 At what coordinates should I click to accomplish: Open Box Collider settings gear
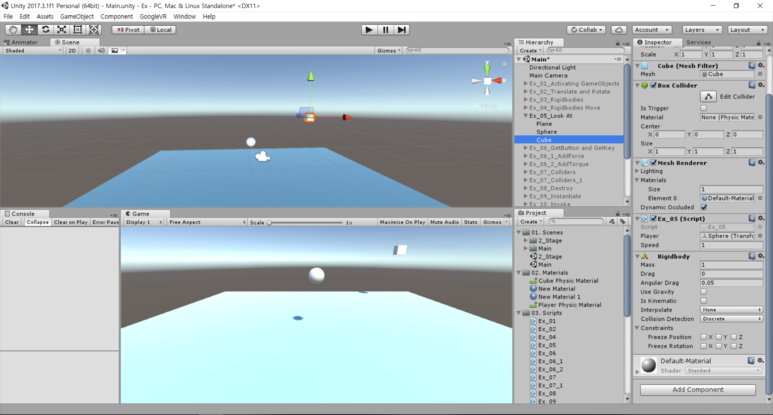pyautogui.click(x=761, y=85)
